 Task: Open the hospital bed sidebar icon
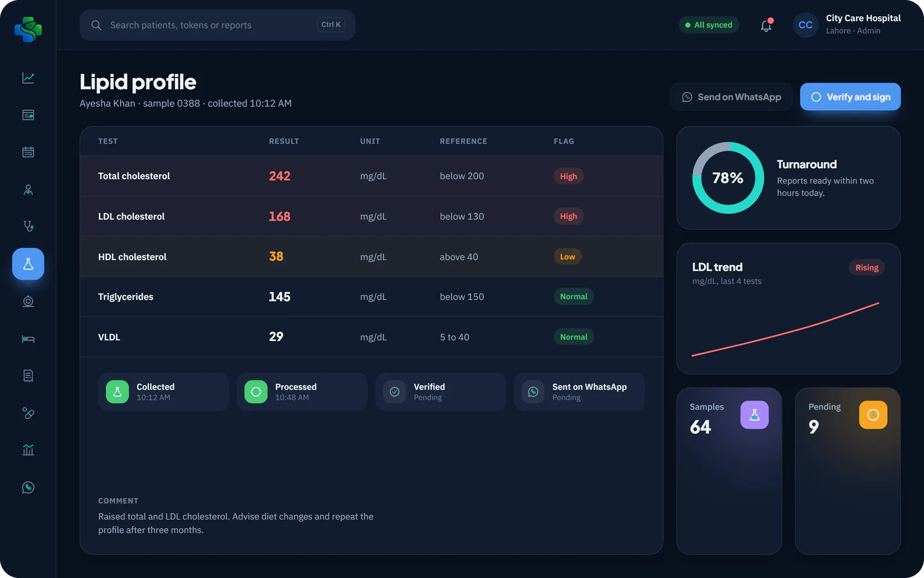pyautogui.click(x=28, y=339)
